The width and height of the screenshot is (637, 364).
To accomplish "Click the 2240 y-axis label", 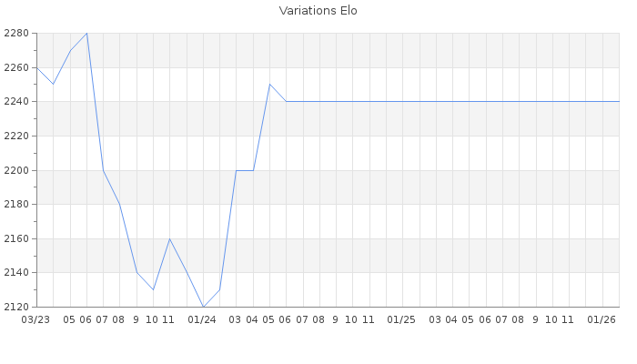I will coord(16,102).
